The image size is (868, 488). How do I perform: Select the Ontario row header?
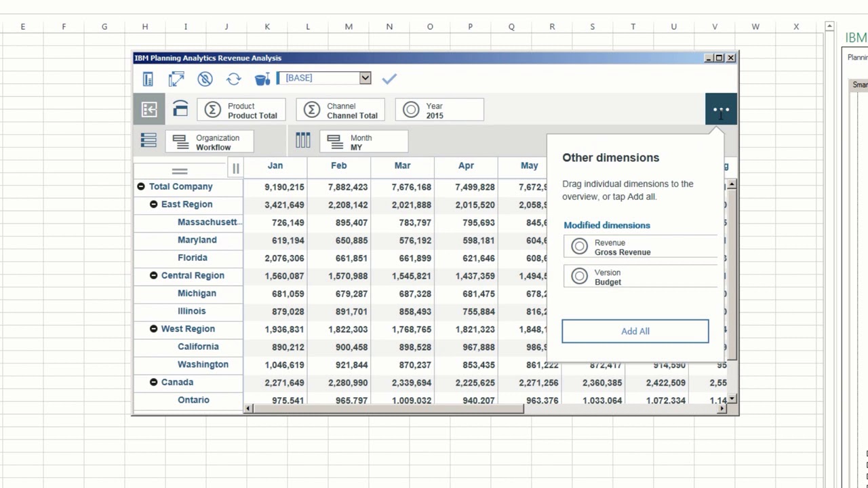[x=193, y=400]
